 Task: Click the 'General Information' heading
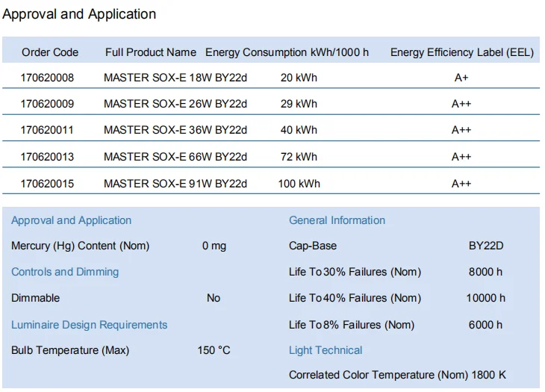point(337,220)
